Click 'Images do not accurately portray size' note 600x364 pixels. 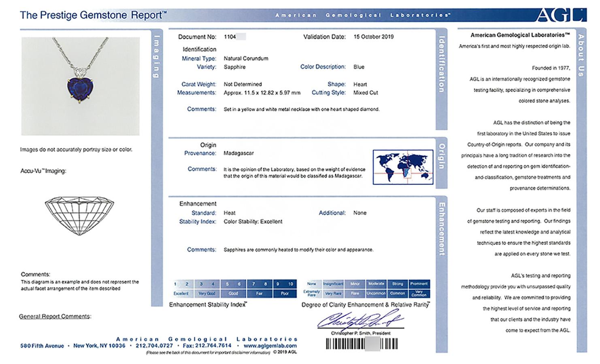(76, 150)
